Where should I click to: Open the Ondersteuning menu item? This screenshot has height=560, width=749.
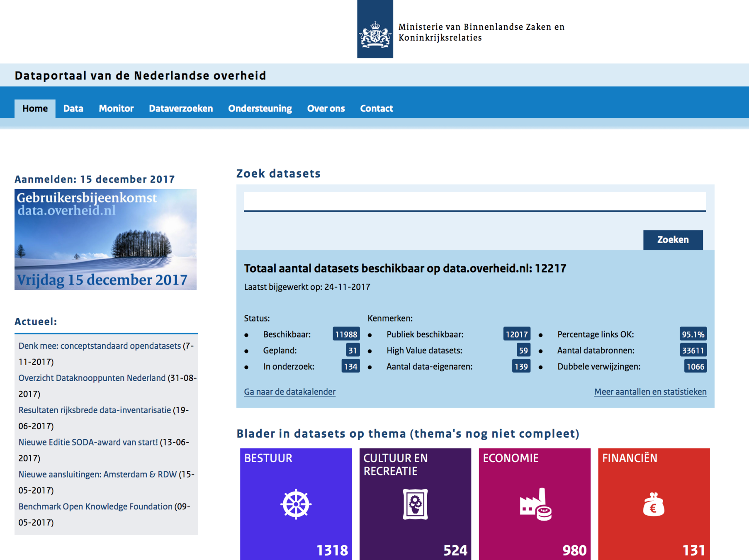tap(260, 109)
